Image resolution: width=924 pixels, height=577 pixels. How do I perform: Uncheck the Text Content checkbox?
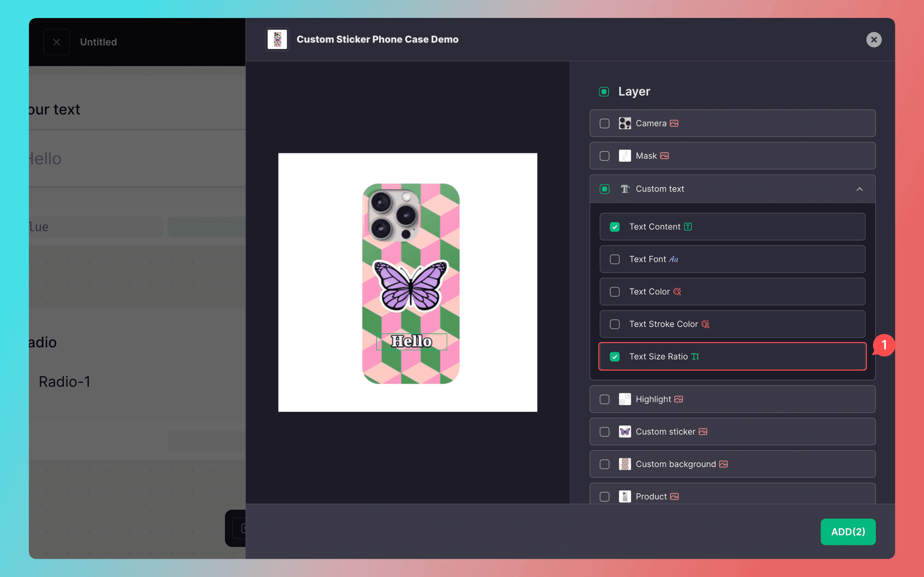tap(615, 227)
